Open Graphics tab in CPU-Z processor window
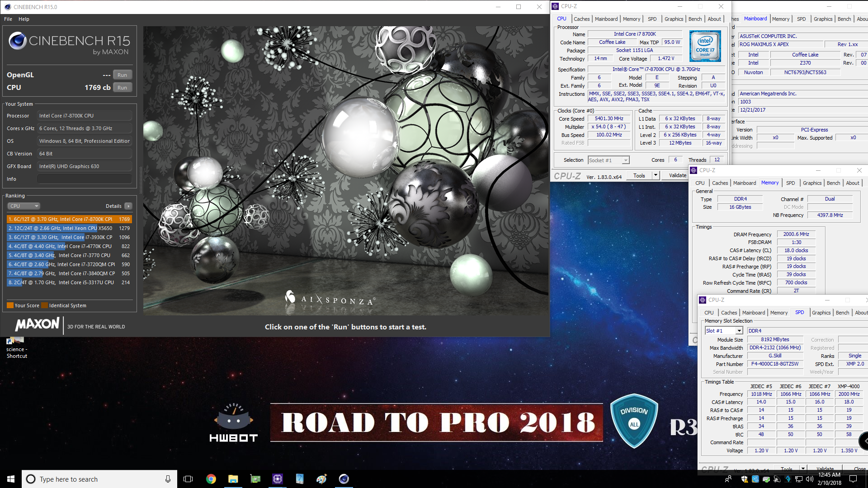This screenshot has width=868, height=488. tap(674, 19)
